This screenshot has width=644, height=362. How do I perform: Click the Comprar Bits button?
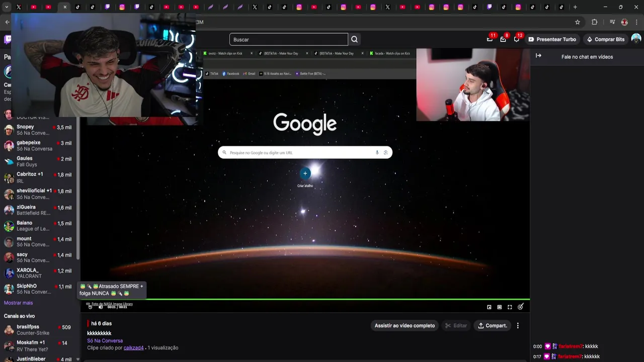[x=605, y=39]
